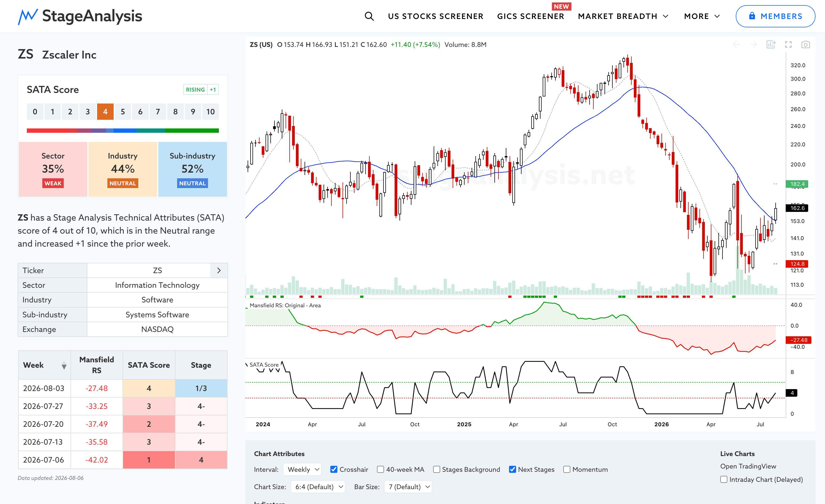Click Mansfield RS: Original - Area label
Viewport: 825px width, 504px height.
pos(285,305)
